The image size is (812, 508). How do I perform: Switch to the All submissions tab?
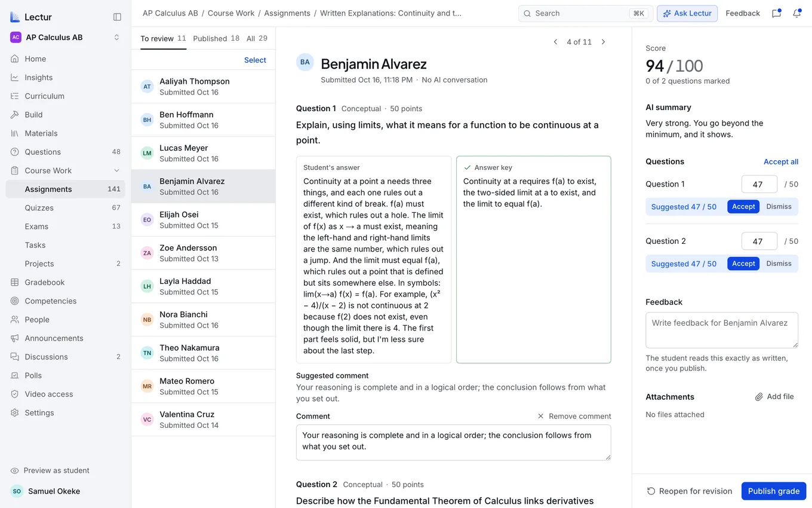tap(257, 38)
